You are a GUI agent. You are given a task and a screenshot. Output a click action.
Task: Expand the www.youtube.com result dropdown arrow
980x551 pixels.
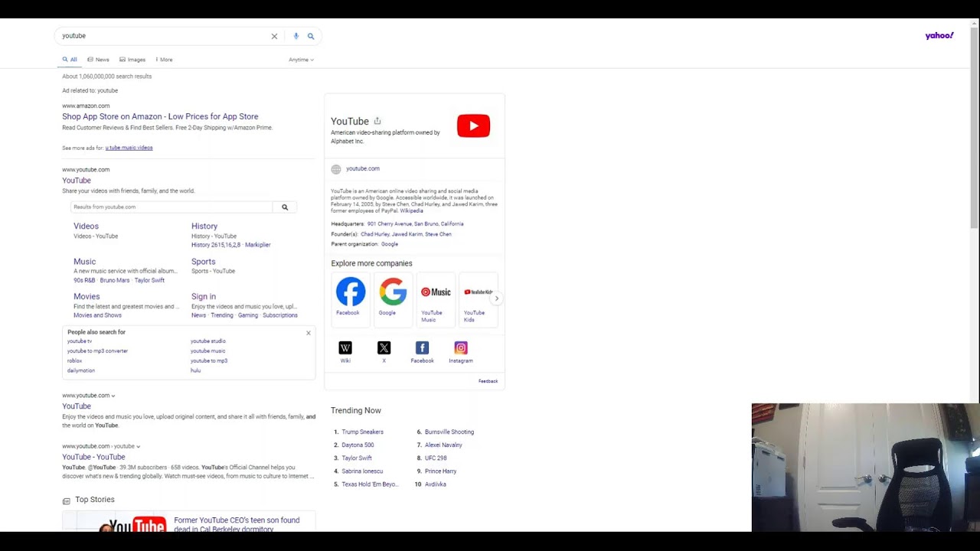click(x=113, y=396)
